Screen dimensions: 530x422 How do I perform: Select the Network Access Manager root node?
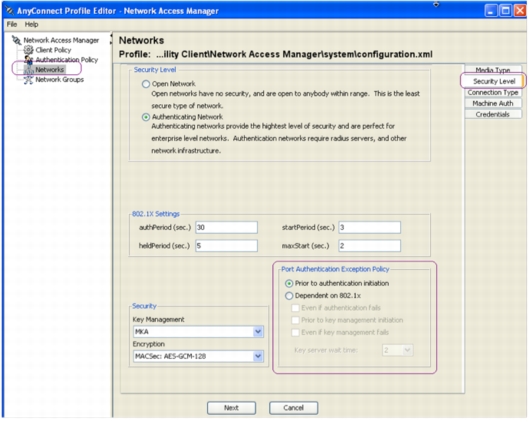61,40
